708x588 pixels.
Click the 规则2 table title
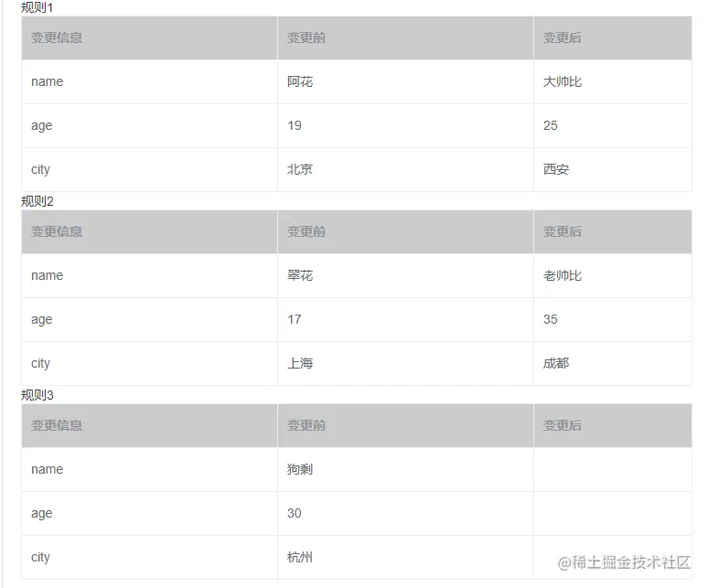click(38, 201)
